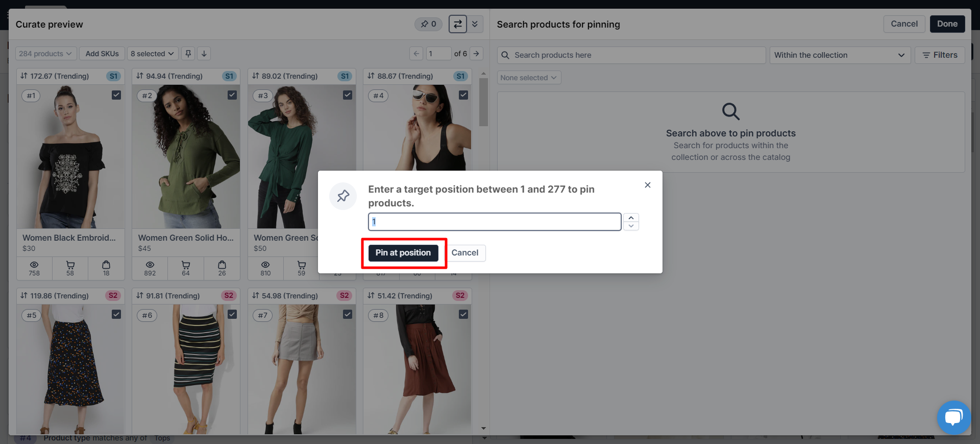Click the Search products here field
Screen dimensions: 980x444
pos(631,55)
